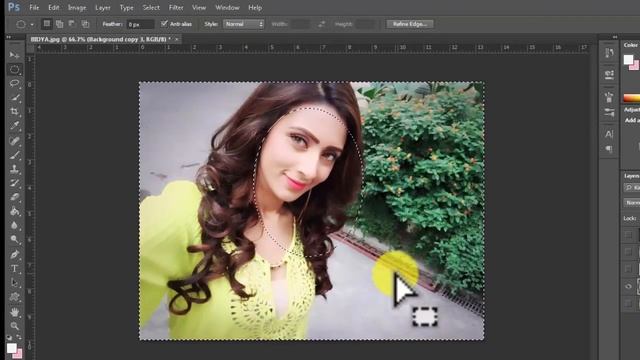Open the Style dropdown set to Normal
Image resolution: width=640 pixels, height=360 pixels.
point(244,24)
